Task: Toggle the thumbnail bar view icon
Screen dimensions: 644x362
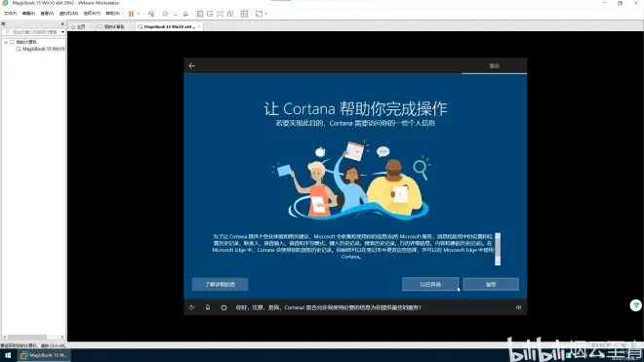Action: pyautogui.click(x=210, y=14)
